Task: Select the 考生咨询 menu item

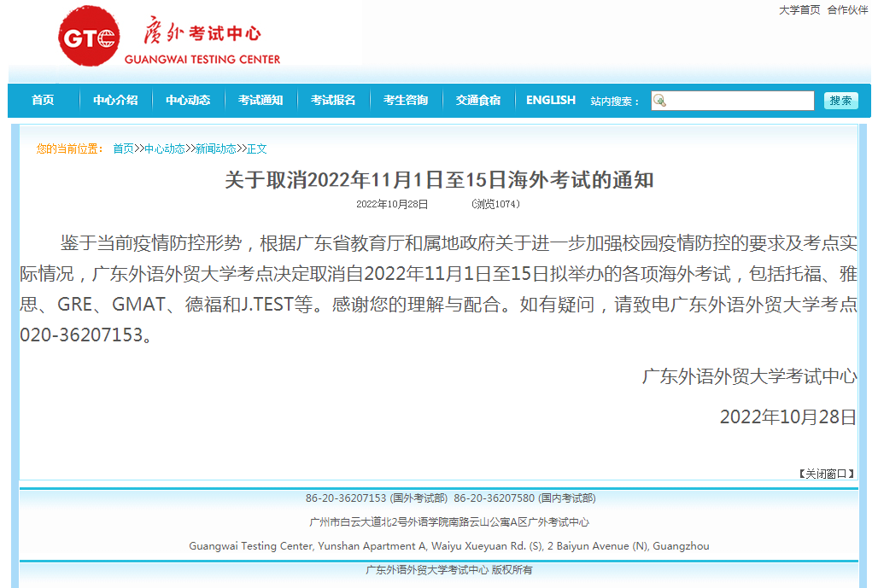Action: [x=406, y=100]
